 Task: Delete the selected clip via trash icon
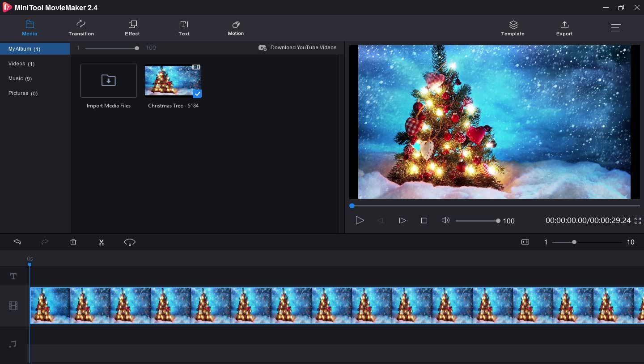(73, 242)
